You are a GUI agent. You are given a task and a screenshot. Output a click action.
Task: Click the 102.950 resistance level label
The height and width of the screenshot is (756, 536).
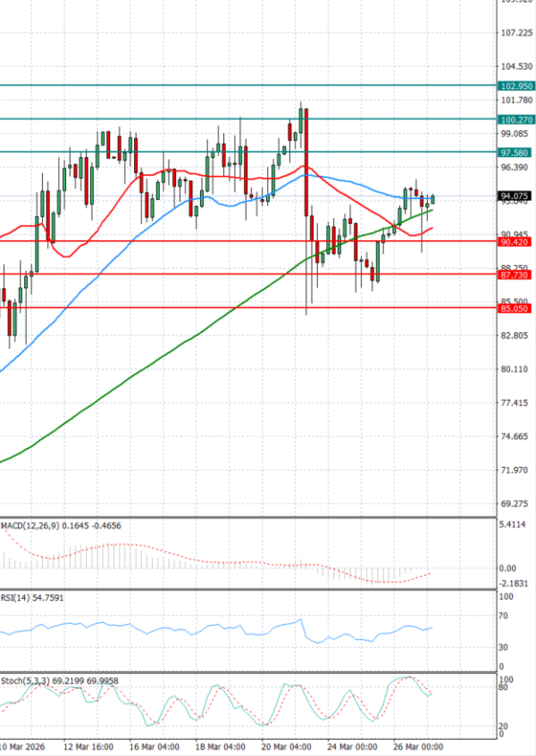tap(516, 87)
